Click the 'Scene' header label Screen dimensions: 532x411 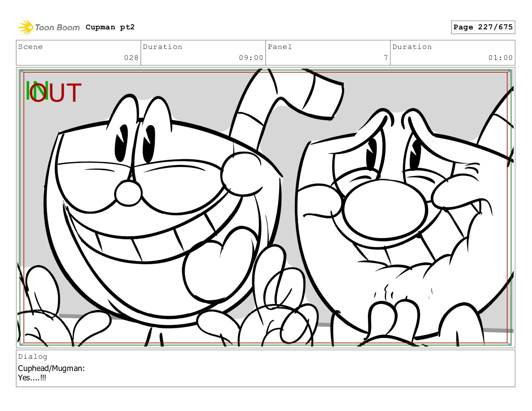click(x=30, y=47)
